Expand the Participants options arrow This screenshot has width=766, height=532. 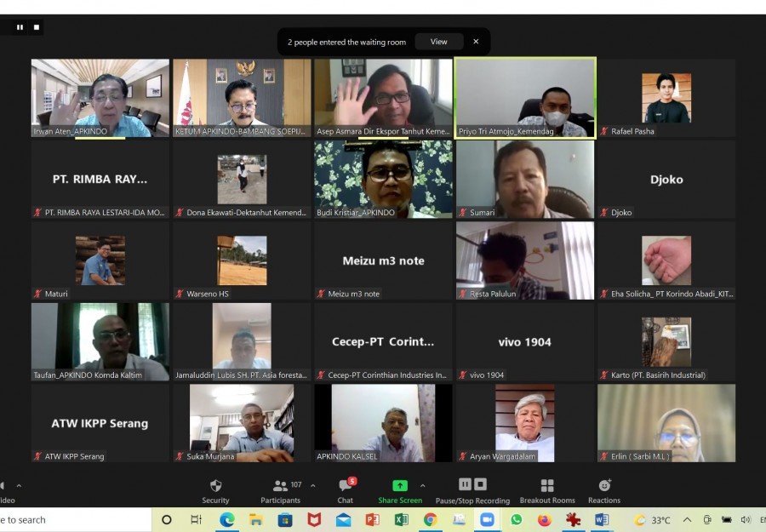point(312,485)
